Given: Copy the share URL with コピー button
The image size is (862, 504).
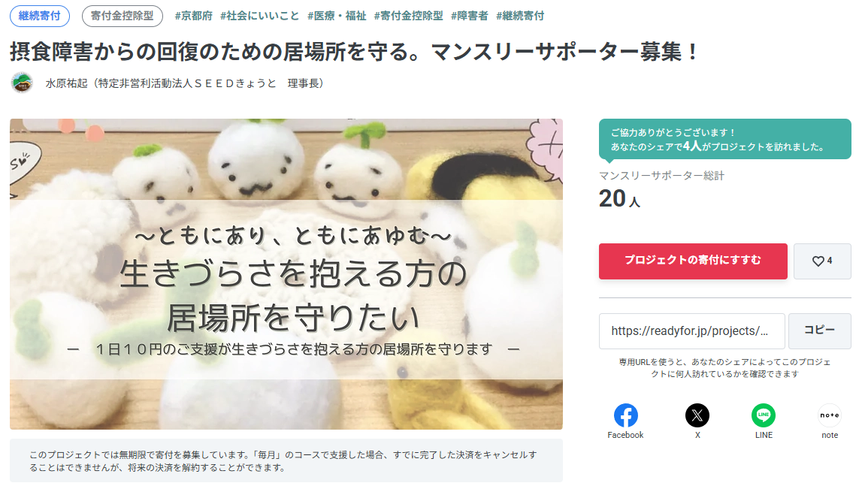Looking at the screenshot, I should [820, 331].
